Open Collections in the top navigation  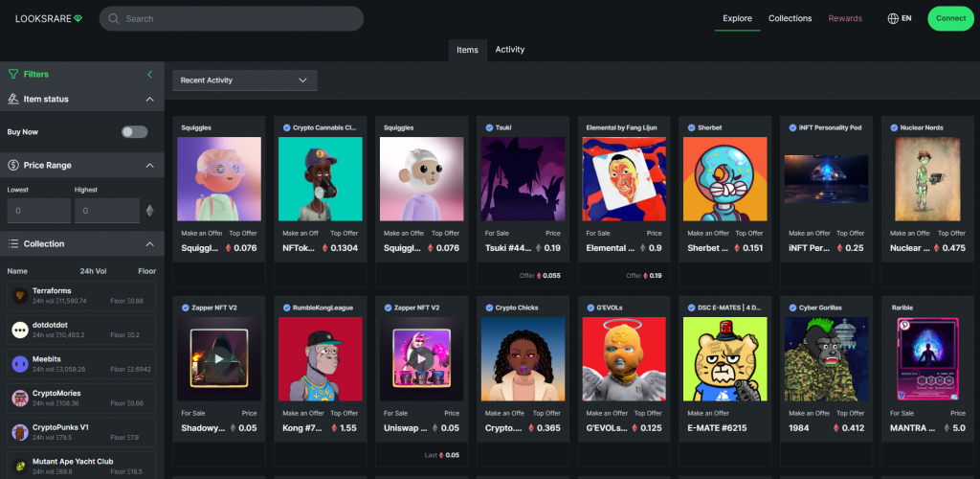click(x=790, y=19)
